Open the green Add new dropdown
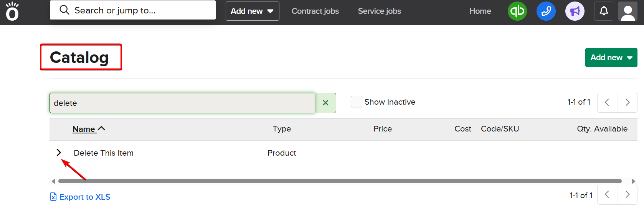The width and height of the screenshot is (644, 212). point(611,58)
